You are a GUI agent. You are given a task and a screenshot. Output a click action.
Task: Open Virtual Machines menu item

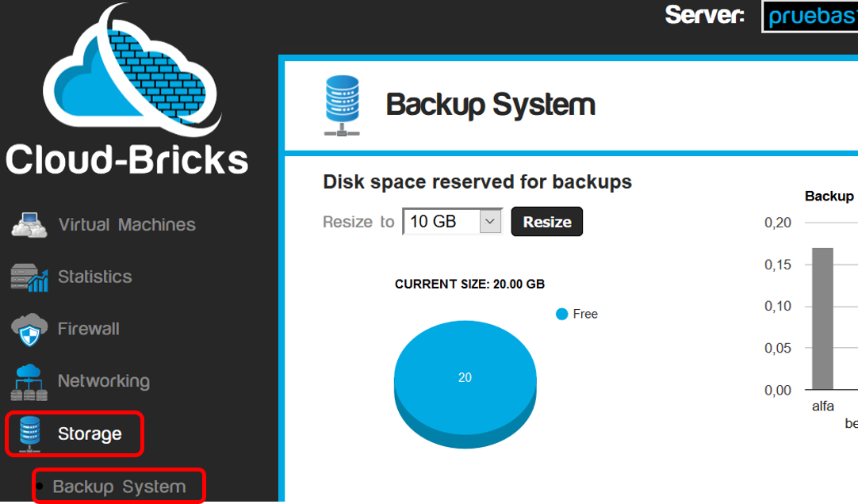tap(127, 225)
